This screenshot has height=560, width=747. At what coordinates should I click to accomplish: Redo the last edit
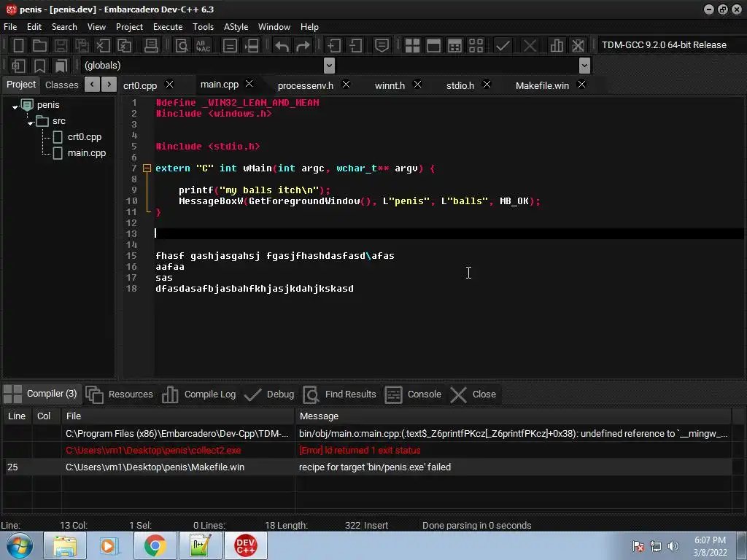(x=303, y=46)
